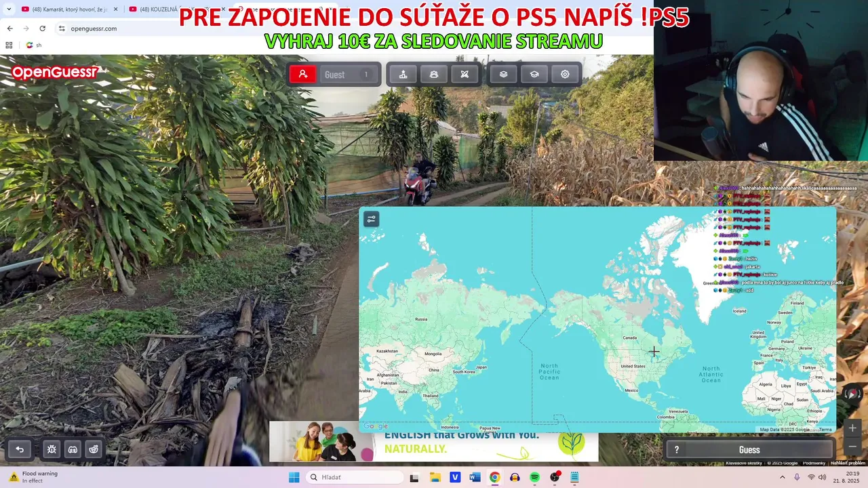This screenshot has width=868, height=488.
Task: Open the 'Podmienky' map link
Action: coord(814,463)
